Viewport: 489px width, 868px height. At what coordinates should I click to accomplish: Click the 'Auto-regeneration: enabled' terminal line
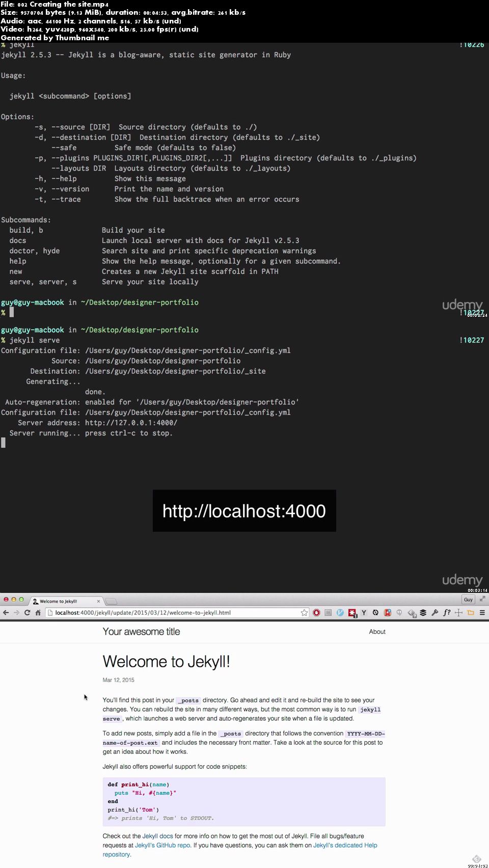click(x=152, y=402)
